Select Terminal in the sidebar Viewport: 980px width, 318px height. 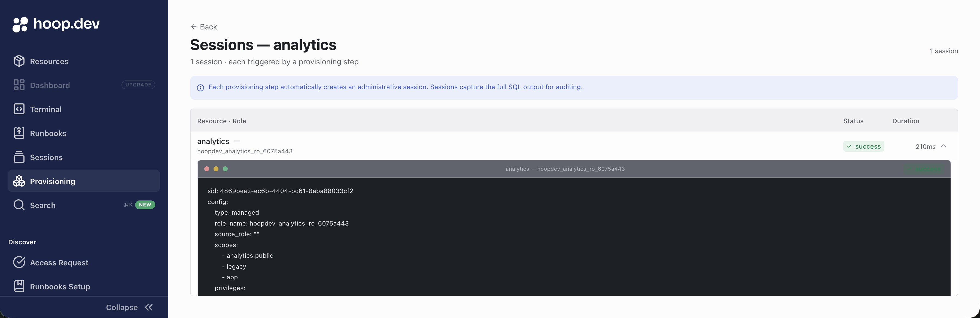coord(84,109)
